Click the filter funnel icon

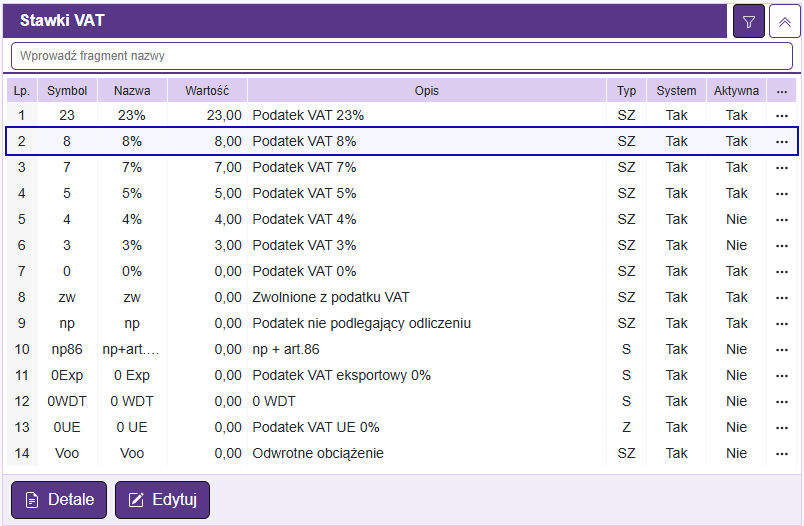[748, 21]
